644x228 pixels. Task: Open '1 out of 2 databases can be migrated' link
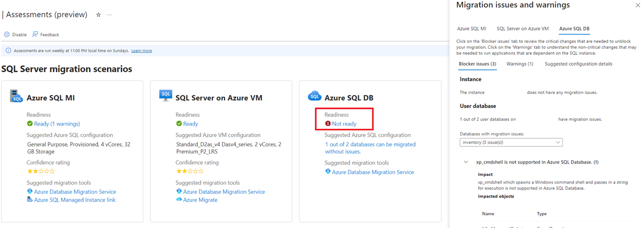[x=370, y=148]
